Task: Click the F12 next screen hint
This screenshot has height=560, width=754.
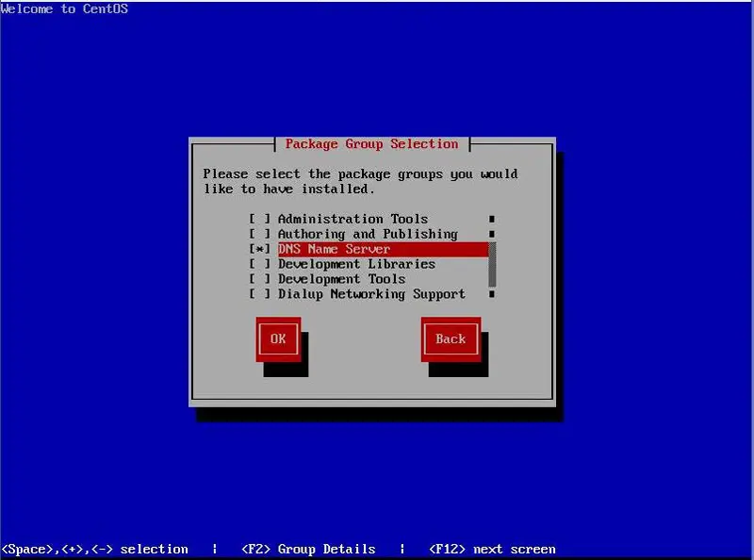Action: [492, 549]
